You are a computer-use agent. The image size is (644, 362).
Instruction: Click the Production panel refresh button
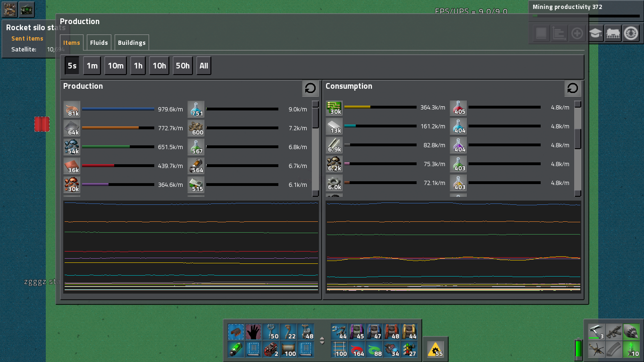(310, 88)
